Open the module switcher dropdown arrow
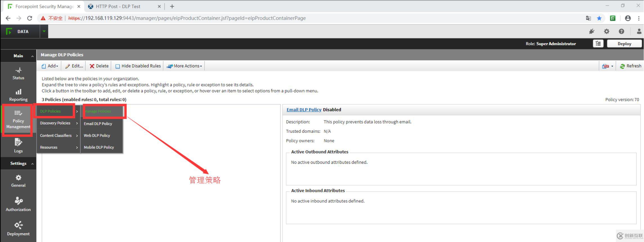Image resolution: width=644 pixels, height=242 pixels. click(44, 32)
